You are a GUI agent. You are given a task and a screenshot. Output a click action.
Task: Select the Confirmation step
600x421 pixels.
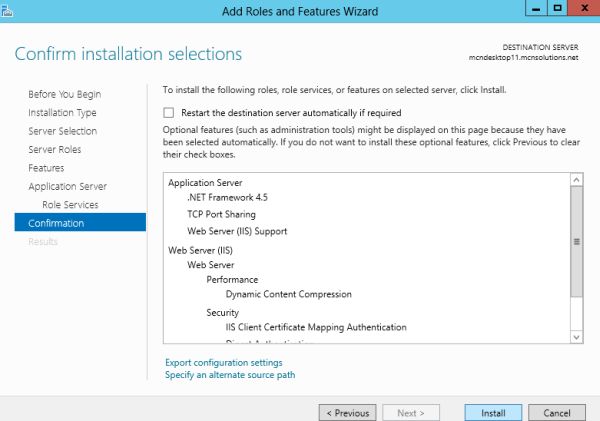point(56,223)
